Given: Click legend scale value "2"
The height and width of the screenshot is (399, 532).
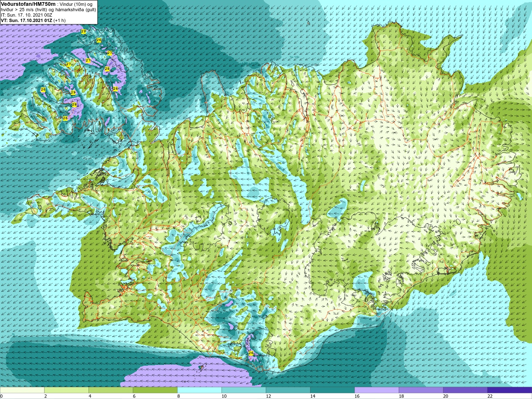Looking at the screenshot, I should tap(45, 396).
